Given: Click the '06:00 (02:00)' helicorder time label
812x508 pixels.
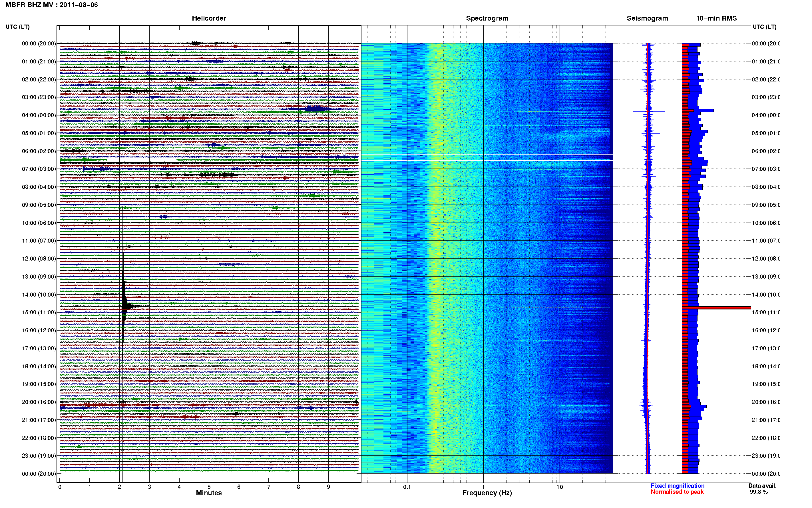Looking at the screenshot, I should pyautogui.click(x=39, y=151).
